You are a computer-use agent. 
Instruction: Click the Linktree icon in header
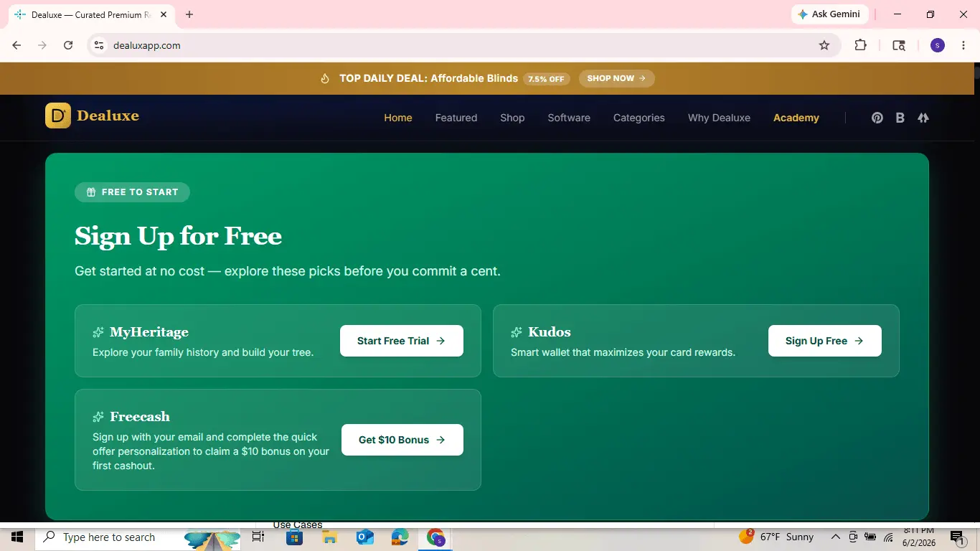pyautogui.click(x=923, y=118)
